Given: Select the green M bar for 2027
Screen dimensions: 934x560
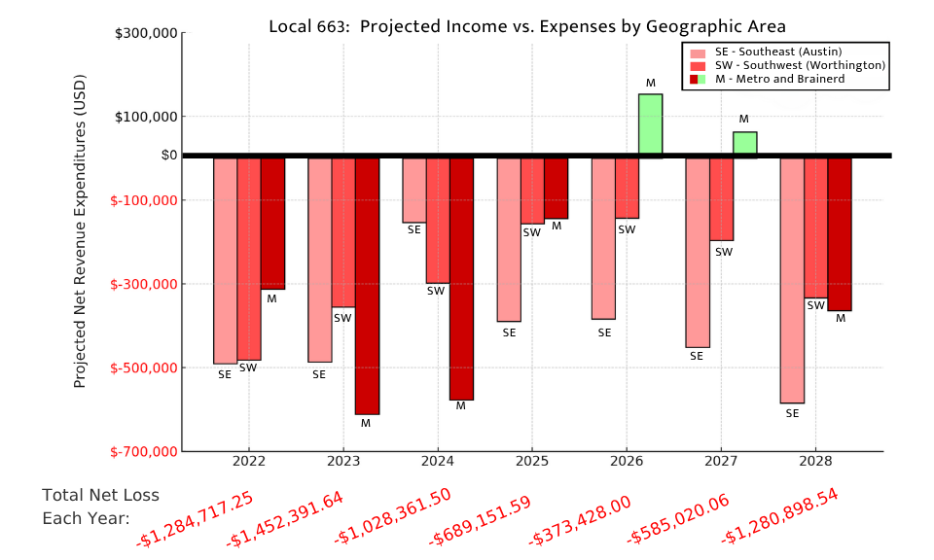Looking at the screenshot, I should tap(744, 143).
